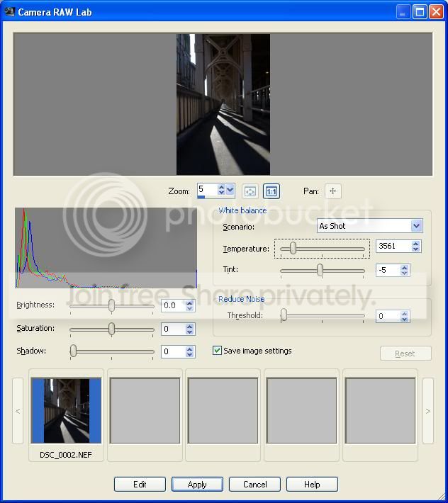Image resolution: width=448 pixels, height=503 pixels.
Task: Click the DSC_0002.NEF file name label
Action: coord(66,455)
